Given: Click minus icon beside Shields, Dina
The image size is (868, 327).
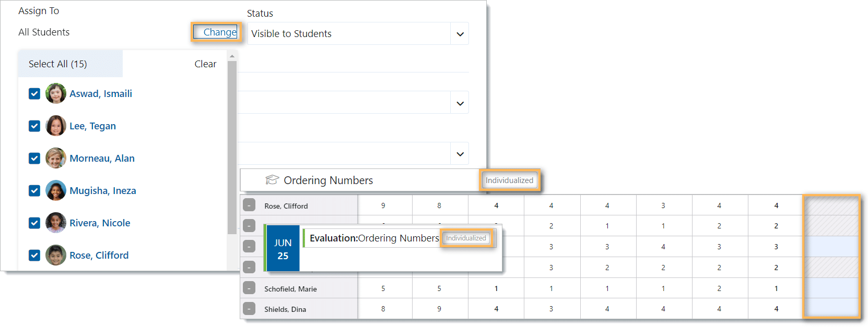Looking at the screenshot, I should [249, 309].
